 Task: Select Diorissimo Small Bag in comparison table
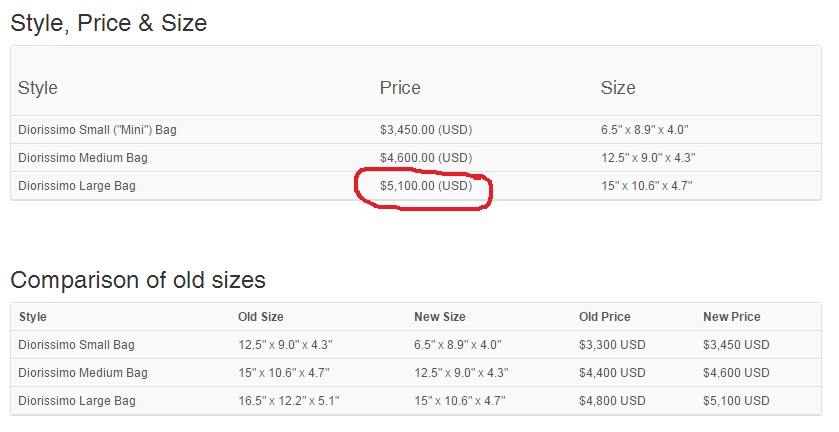(x=76, y=345)
